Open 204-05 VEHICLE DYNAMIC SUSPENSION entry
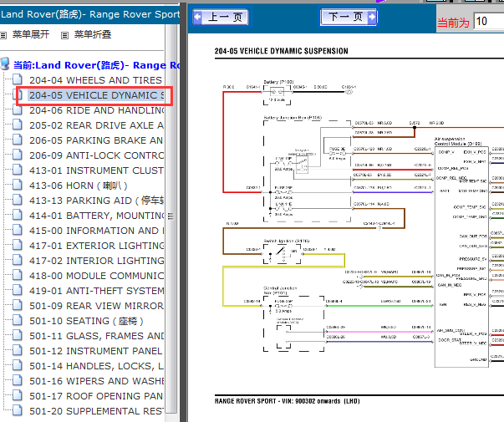Viewport: 504px width, 422px height. click(x=96, y=95)
